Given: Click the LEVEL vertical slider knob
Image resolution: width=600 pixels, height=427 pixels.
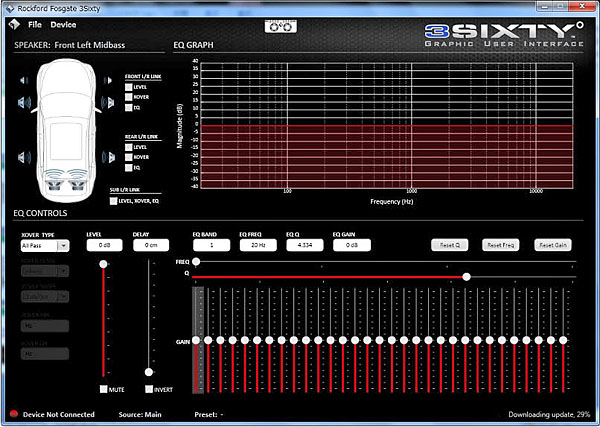Looking at the screenshot, I should (x=103, y=264).
